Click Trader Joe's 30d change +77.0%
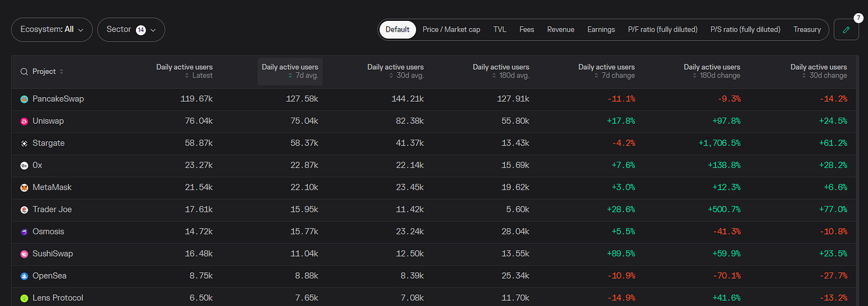This screenshot has height=306, width=868. pyautogui.click(x=832, y=209)
